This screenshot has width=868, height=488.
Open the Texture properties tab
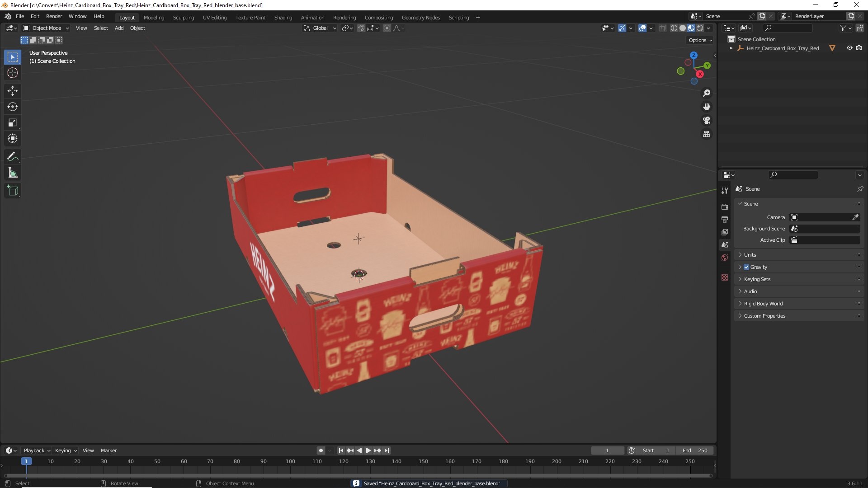(725, 277)
